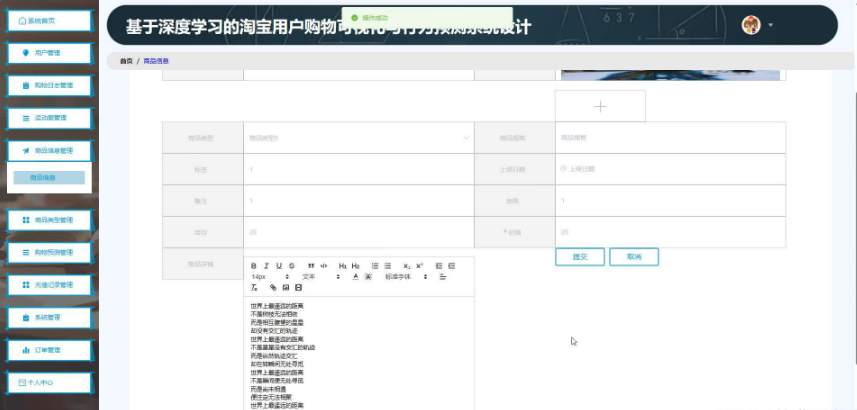This screenshot has width=857, height=410.
Task: Decrease indent in the editor
Action: [438, 266]
